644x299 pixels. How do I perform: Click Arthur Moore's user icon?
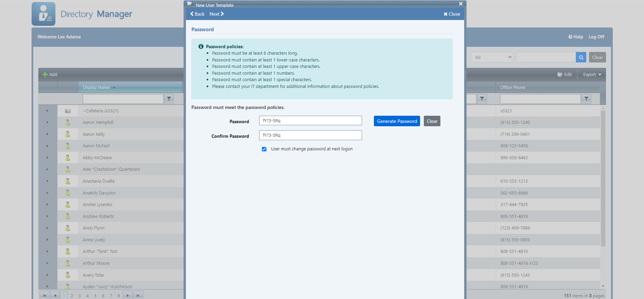coord(68,263)
